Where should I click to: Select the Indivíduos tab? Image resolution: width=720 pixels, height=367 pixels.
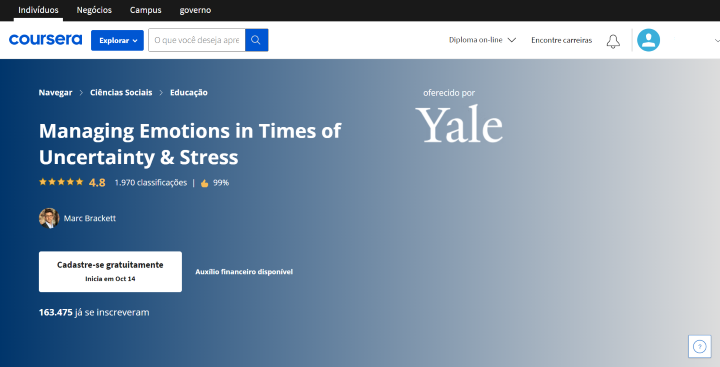(x=38, y=10)
